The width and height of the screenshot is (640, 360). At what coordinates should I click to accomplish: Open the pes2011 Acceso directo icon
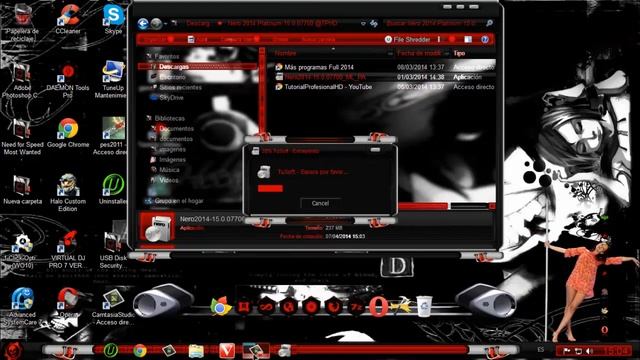(111, 136)
